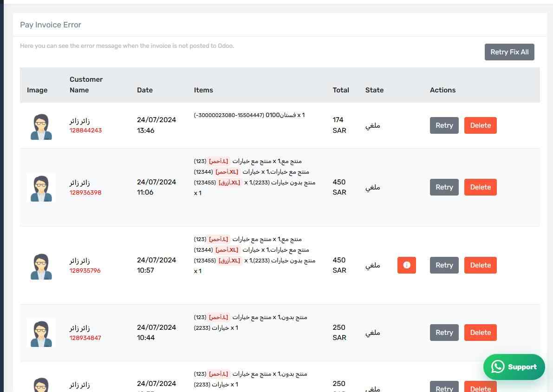
Task: Click the date 24/07/2024 10:57
Action: [156, 265]
